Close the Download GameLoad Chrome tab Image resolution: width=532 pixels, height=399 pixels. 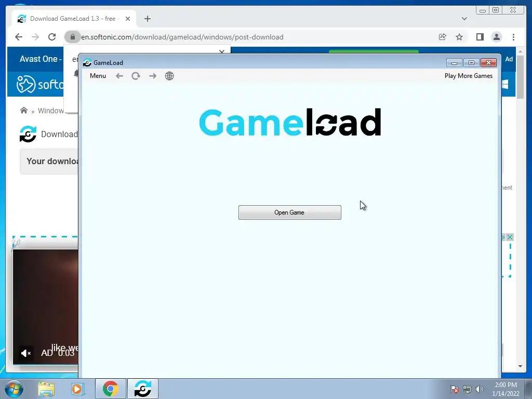pos(128,19)
